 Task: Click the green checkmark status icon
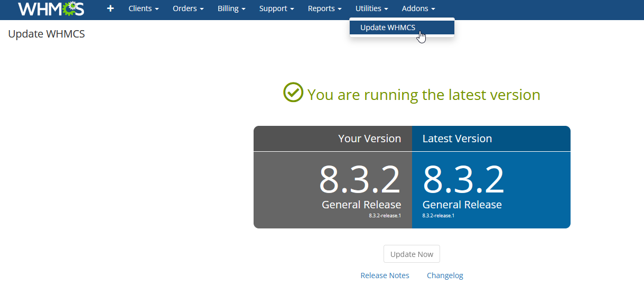click(293, 93)
